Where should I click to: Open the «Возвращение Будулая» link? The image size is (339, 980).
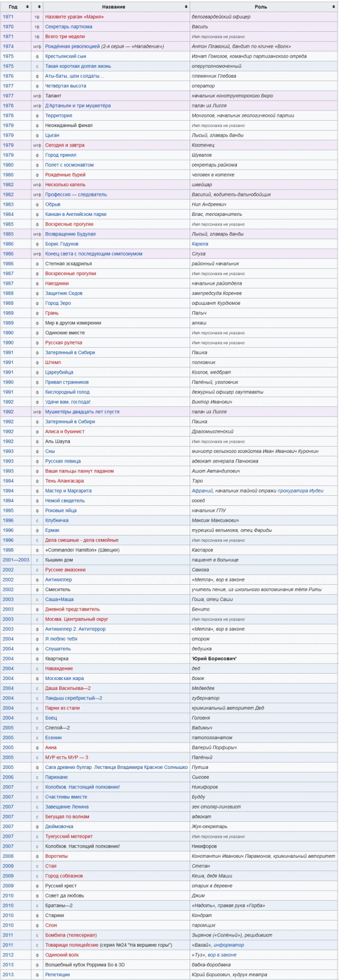click(70, 234)
